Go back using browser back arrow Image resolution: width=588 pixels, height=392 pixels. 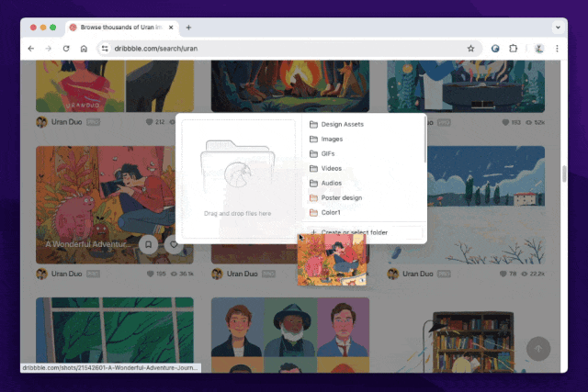tap(31, 49)
